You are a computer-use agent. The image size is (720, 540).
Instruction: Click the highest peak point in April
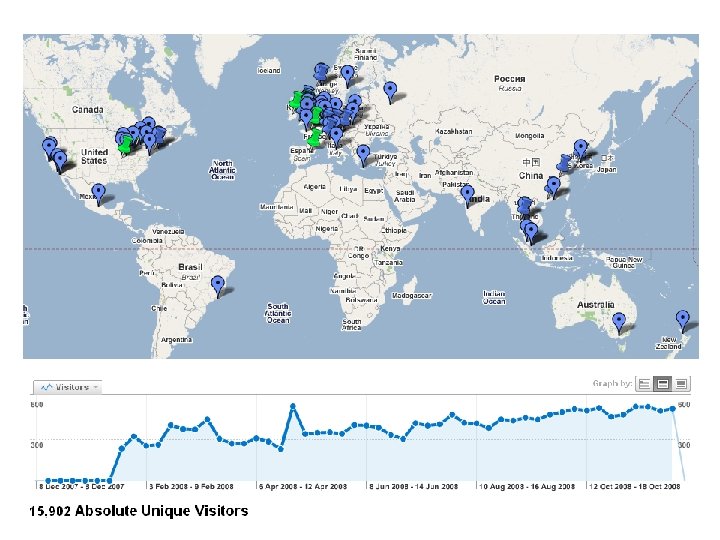click(x=292, y=406)
